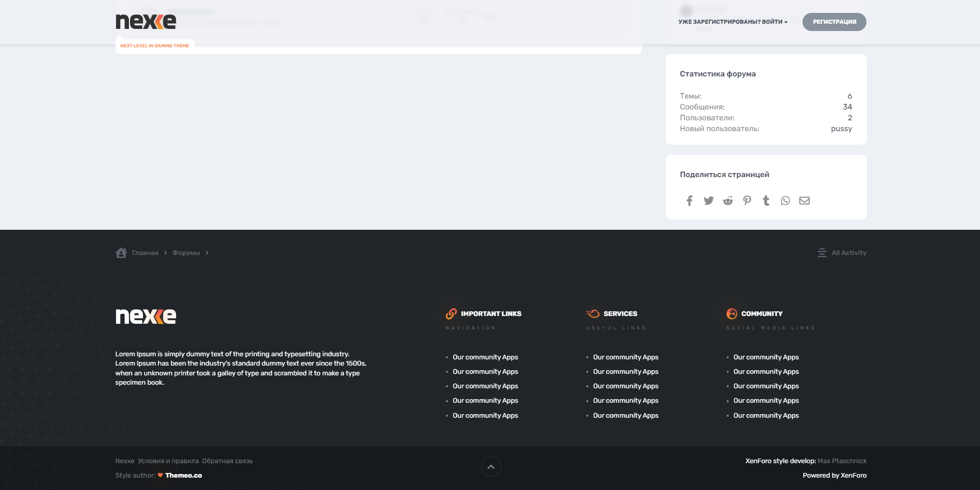
Task: Click the Регистрация button
Action: point(834,22)
